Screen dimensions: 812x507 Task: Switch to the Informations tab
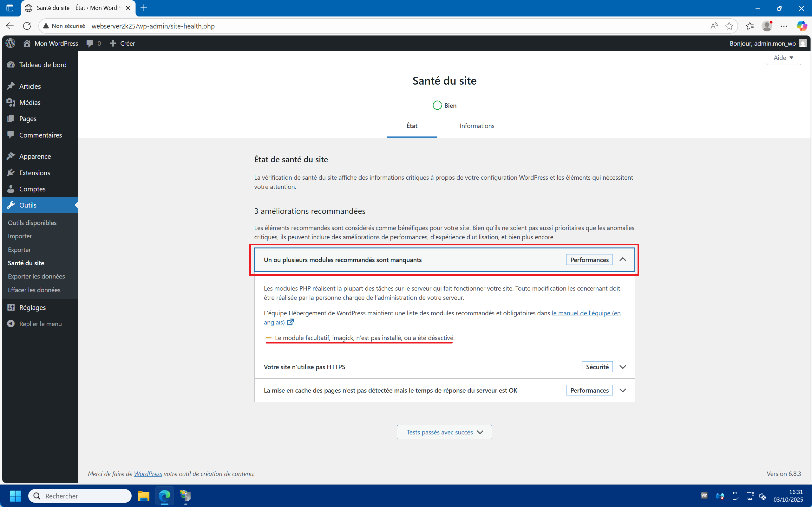(477, 126)
